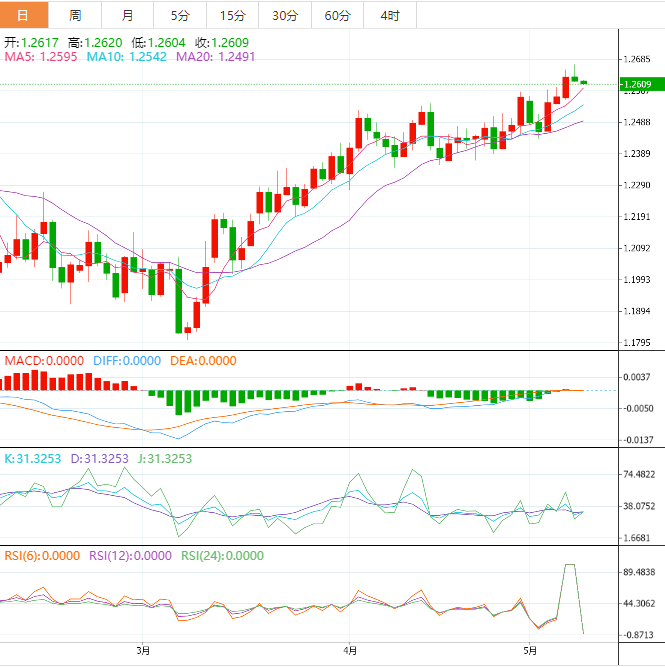Click the 4月 date marker on time axis
This screenshot has height=667, width=665.
click(349, 651)
